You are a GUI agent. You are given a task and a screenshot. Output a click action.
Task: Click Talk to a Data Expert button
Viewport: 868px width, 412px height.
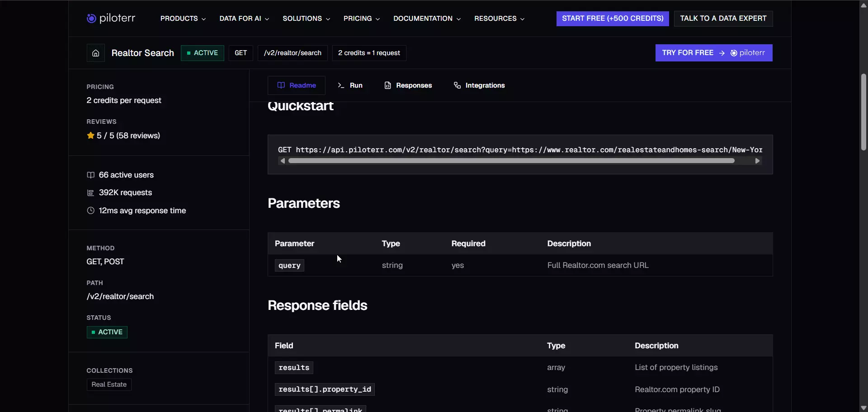723,19
